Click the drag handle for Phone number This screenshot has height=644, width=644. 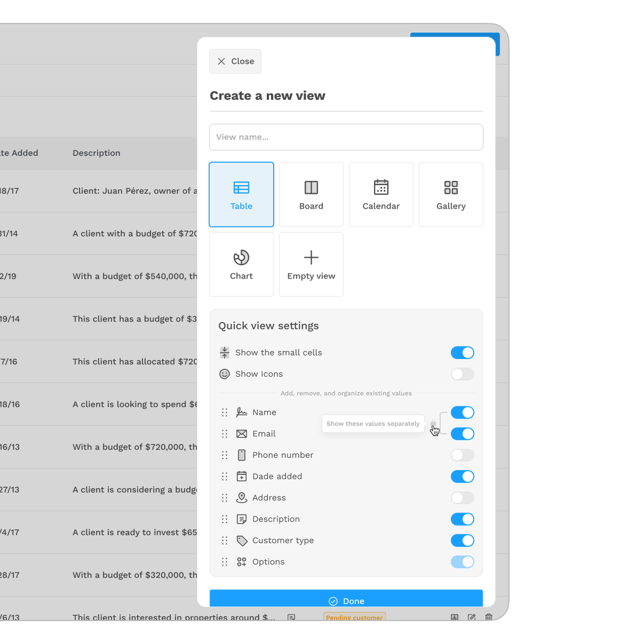[x=225, y=455]
